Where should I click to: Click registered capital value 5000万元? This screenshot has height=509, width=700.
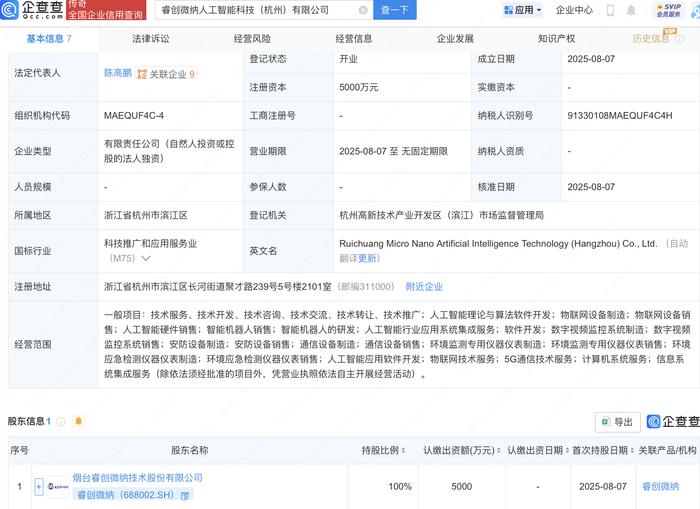pos(358,88)
